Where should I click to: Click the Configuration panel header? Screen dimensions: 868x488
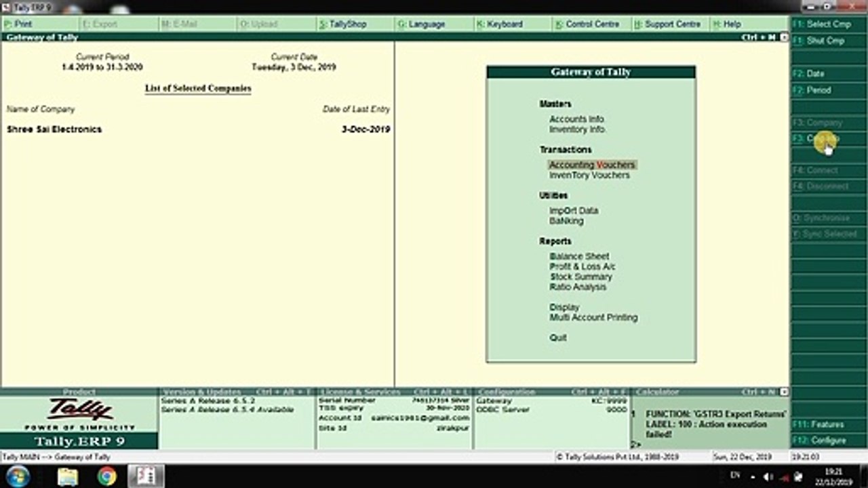tap(551, 392)
